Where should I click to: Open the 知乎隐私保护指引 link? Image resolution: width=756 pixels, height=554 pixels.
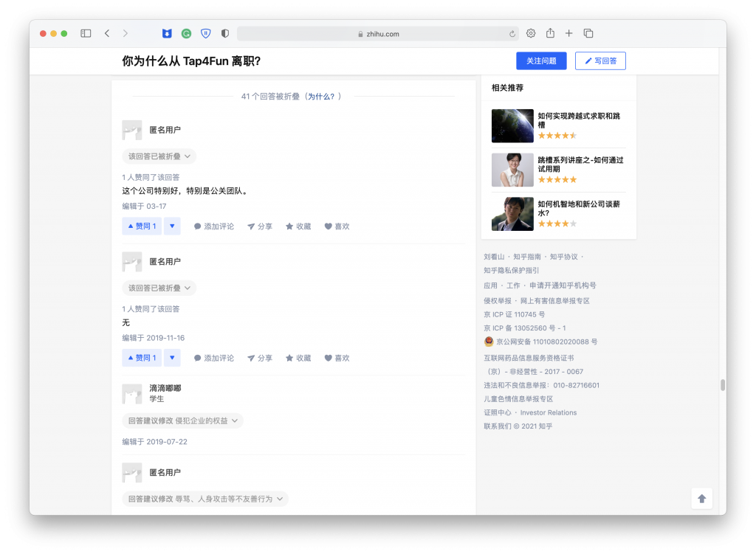[512, 270]
